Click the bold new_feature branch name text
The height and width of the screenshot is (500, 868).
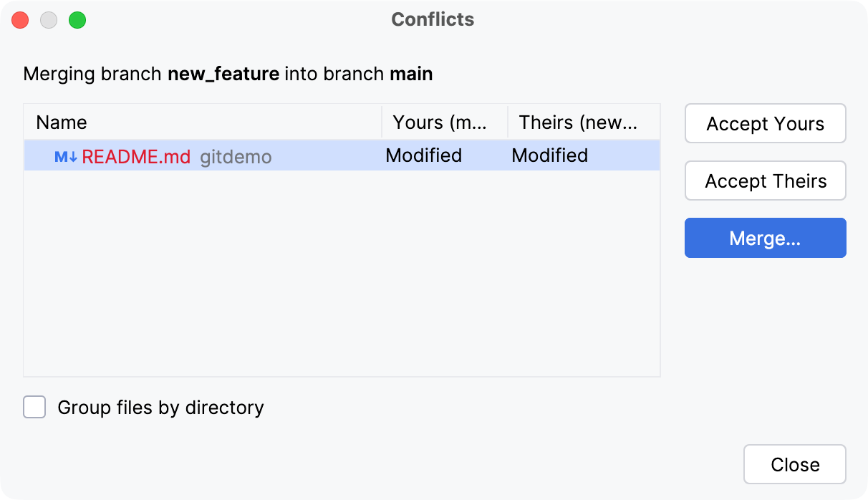click(x=223, y=74)
